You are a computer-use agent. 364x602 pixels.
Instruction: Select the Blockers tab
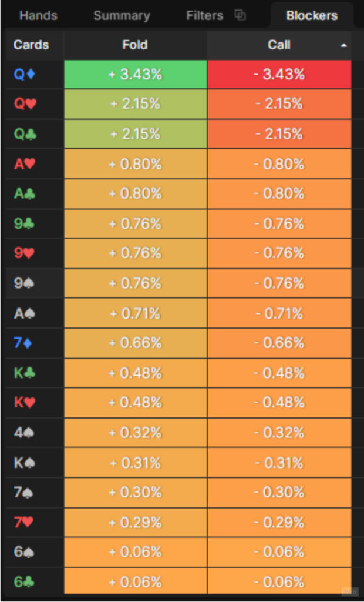[312, 16]
